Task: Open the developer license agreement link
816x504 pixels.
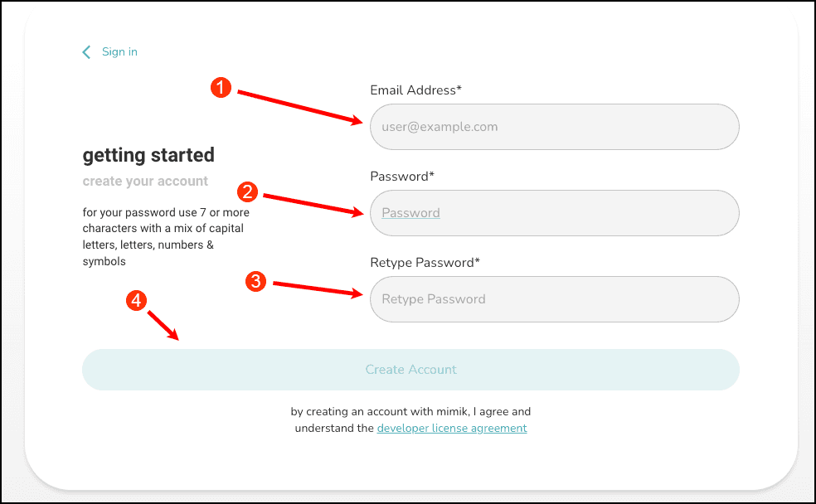Action: point(452,428)
